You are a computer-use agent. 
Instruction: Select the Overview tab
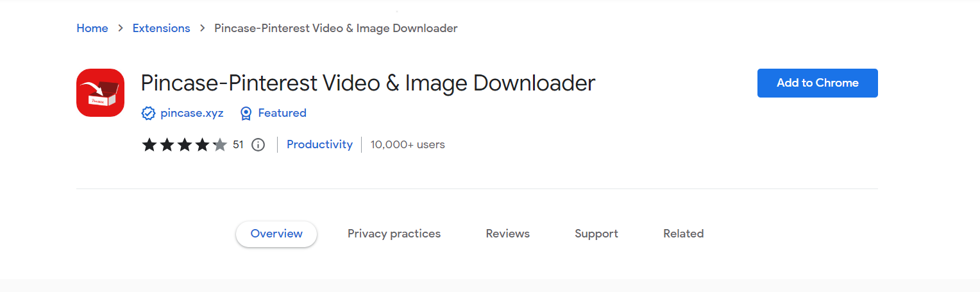click(x=276, y=234)
